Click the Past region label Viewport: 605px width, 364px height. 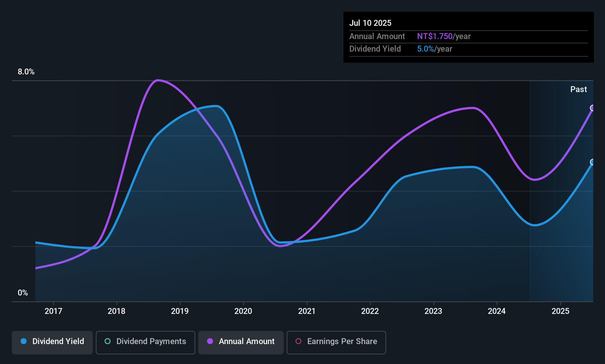point(578,89)
